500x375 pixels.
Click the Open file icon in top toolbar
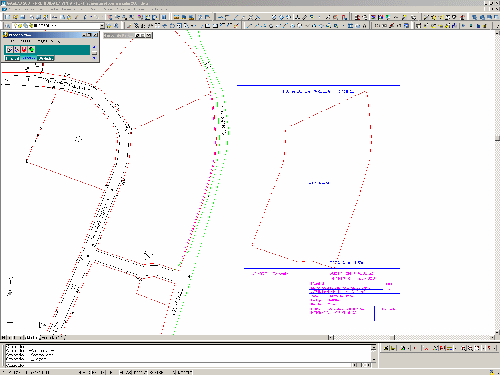click(15, 17)
